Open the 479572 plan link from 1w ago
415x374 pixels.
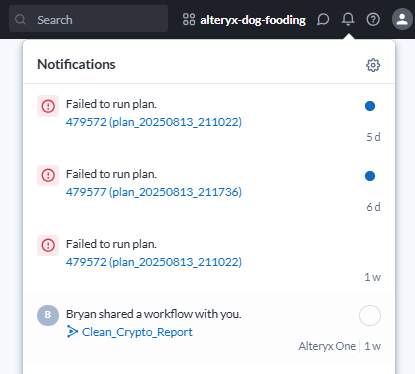pos(154,262)
